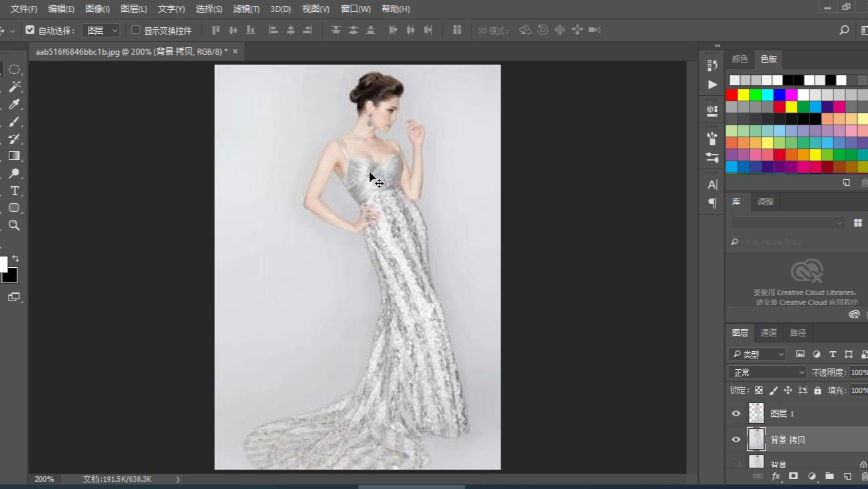Open the 滤镜(T) menu
868x489 pixels.
pos(246,9)
